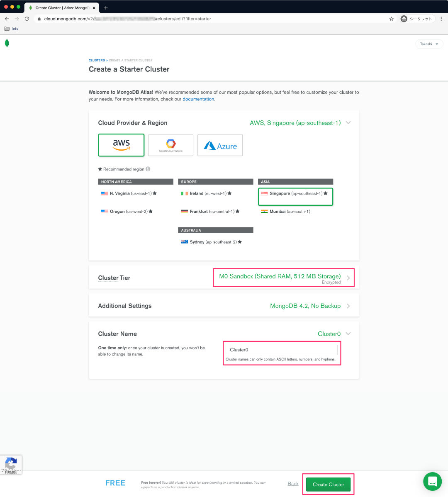Click the Cluster Tier heading
Viewport: 448px width, 497px height.
click(x=114, y=278)
